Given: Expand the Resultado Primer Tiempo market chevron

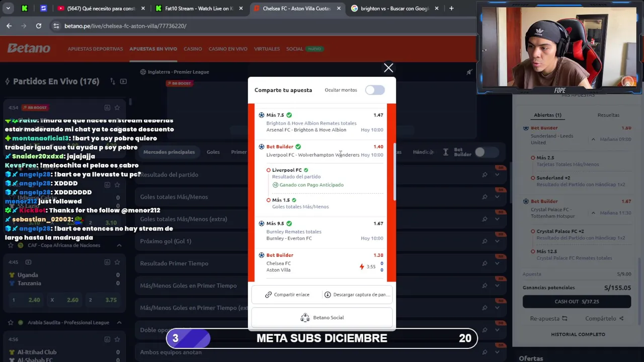Looking at the screenshot, I should (x=497, y=263).
